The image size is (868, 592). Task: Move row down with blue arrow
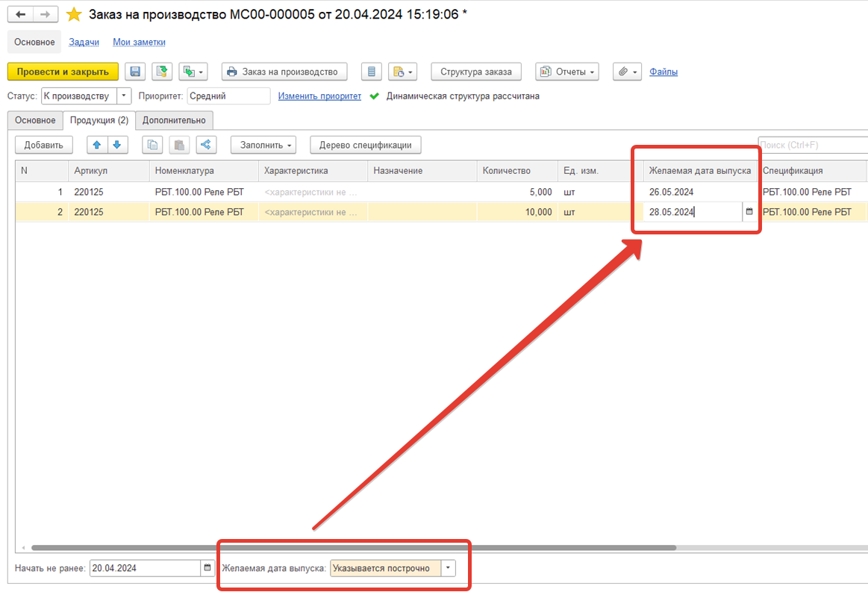117,145
